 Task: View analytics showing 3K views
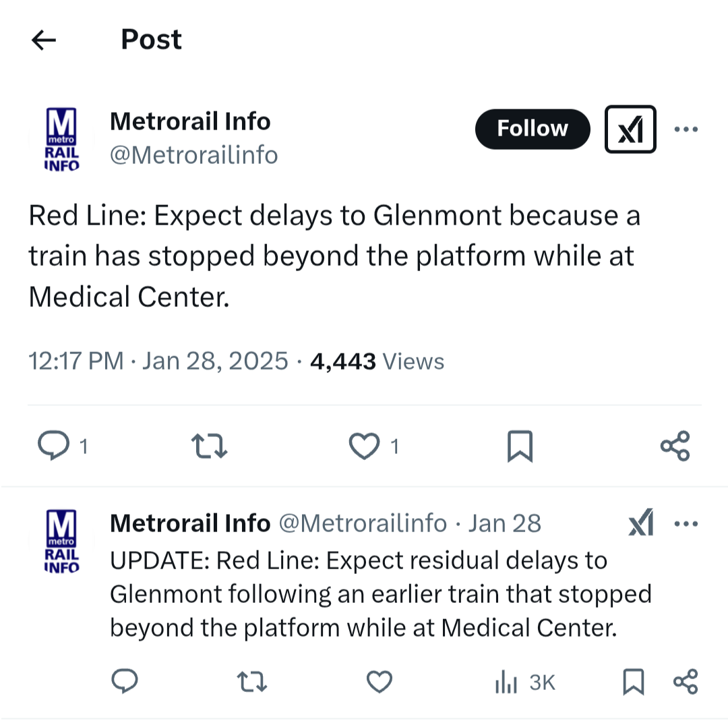(x=524, y=683)
